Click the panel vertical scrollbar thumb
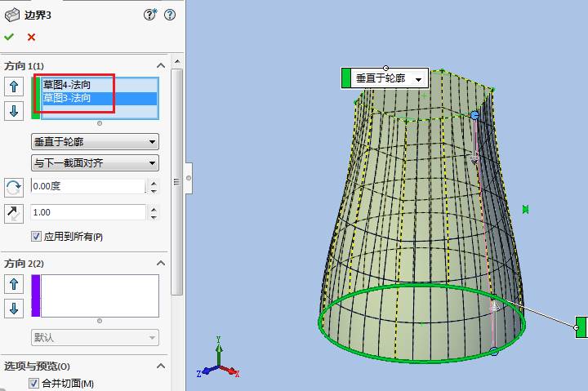The image size is (588, 391). [x=177, y=182]
